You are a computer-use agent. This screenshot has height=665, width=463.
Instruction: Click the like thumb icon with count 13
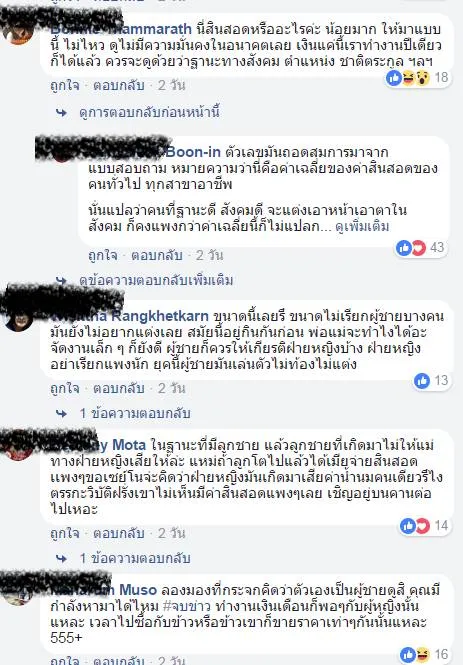(422, 380)
